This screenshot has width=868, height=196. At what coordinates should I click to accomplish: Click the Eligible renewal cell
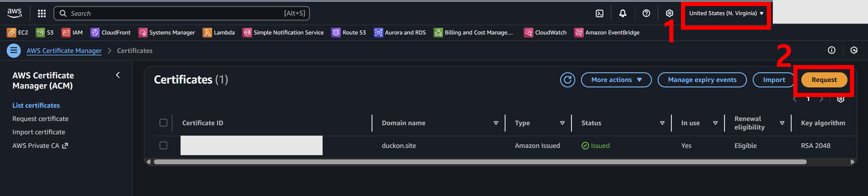745,145
